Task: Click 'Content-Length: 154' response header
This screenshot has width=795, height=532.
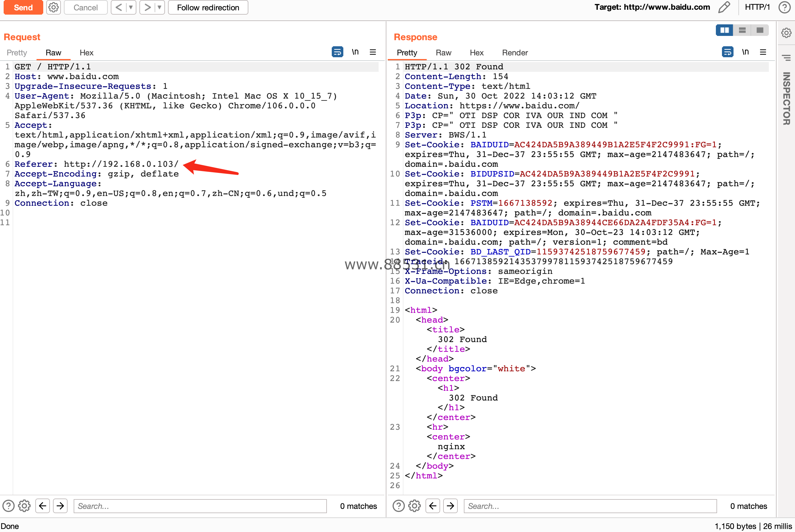Action: [x=456, y=77]
